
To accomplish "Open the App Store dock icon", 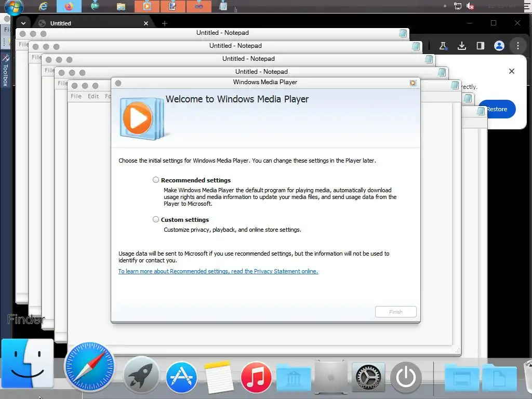I will pos(181,377).
